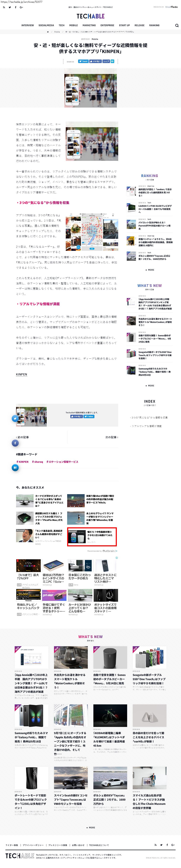Screen dimensions: 181x868
Task: Jump to index item 3つの"気になる"から情報を収集
Action: (149, 417)
